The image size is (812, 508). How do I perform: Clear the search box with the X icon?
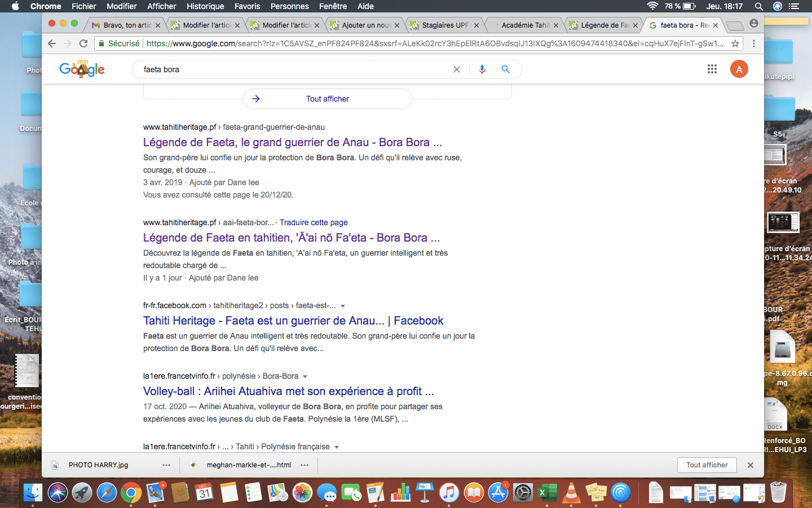point(457,69)
